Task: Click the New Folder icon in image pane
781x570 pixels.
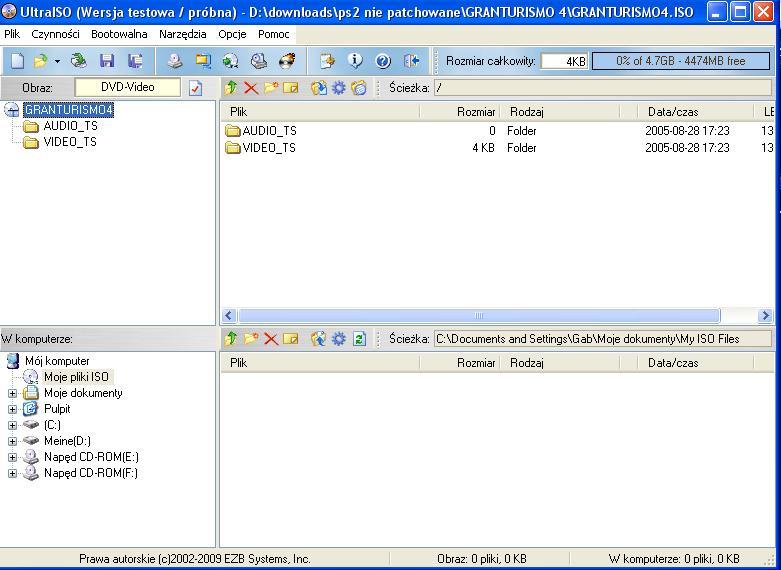Action: tap(271, 88)
